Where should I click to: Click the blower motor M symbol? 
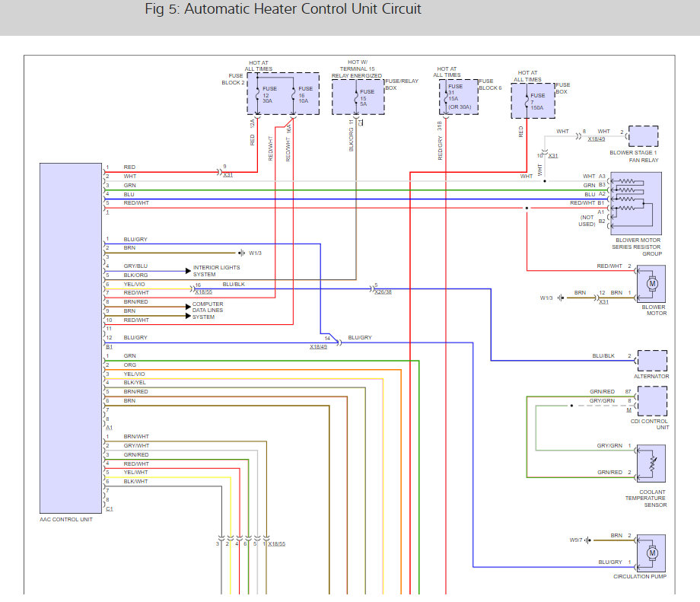(652, 284)
